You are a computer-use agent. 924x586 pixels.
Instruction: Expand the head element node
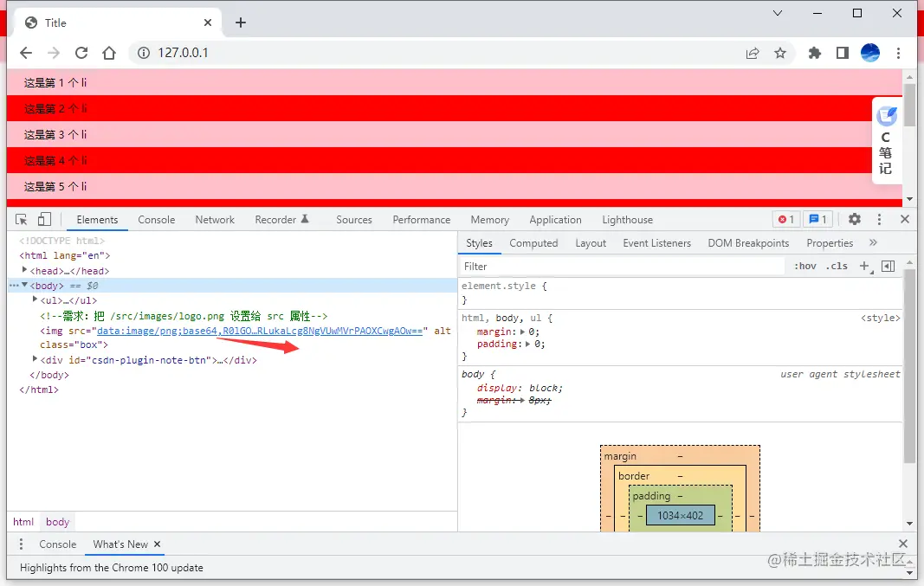click(x=25, y=270)
